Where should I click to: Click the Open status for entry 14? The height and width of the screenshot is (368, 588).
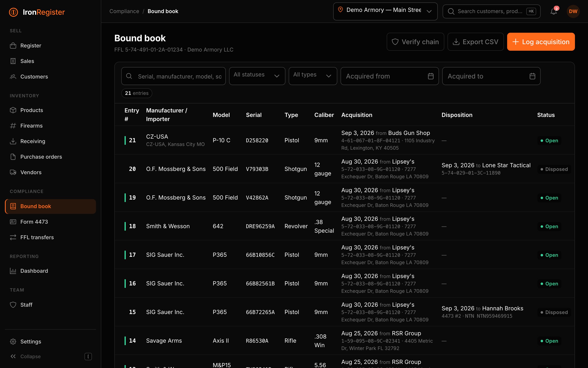click(x=549, y=341)
